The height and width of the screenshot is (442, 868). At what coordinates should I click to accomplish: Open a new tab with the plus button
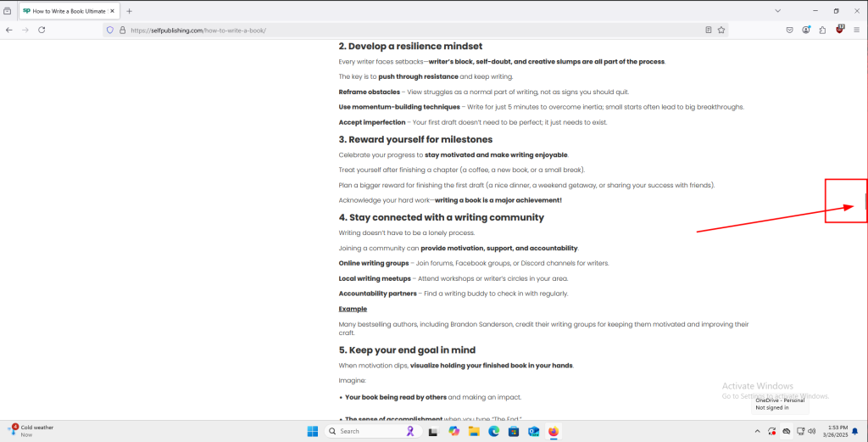click(129, 11)
